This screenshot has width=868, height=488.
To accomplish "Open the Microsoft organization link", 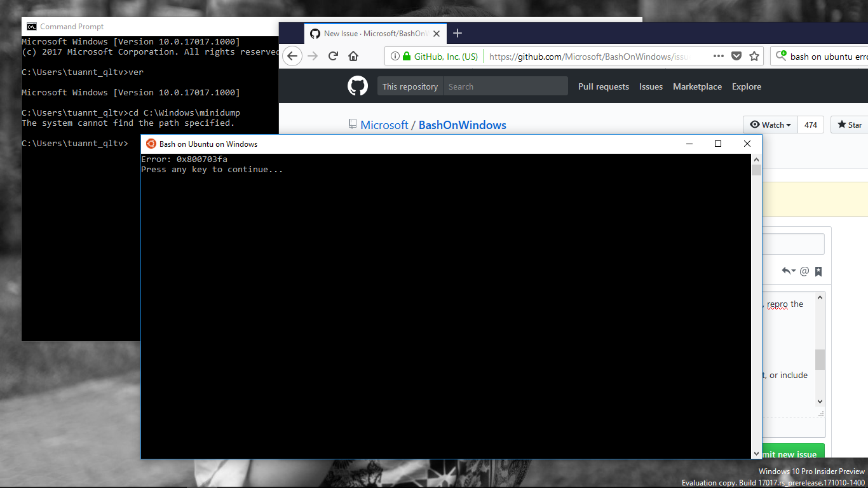I will [384, 125].
